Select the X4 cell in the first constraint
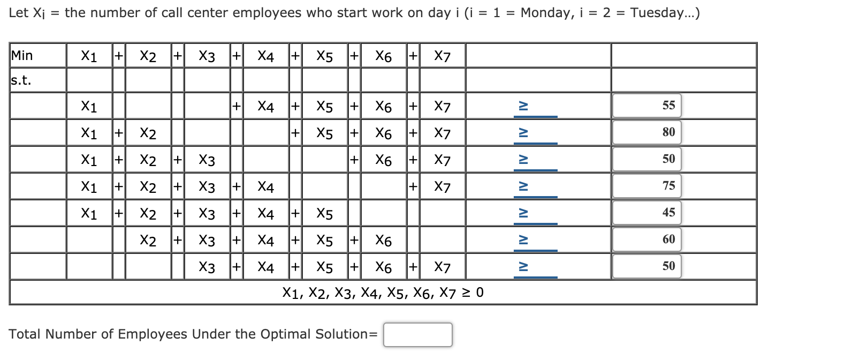This screenshot has height=360, width=868. point(265,106)
